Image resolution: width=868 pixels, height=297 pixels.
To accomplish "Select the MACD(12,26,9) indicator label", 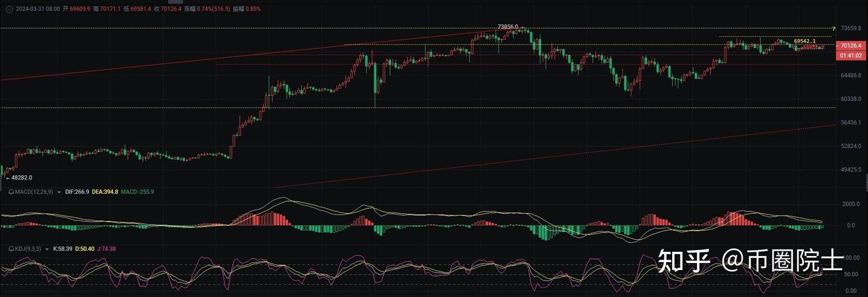I will [34, 192].
